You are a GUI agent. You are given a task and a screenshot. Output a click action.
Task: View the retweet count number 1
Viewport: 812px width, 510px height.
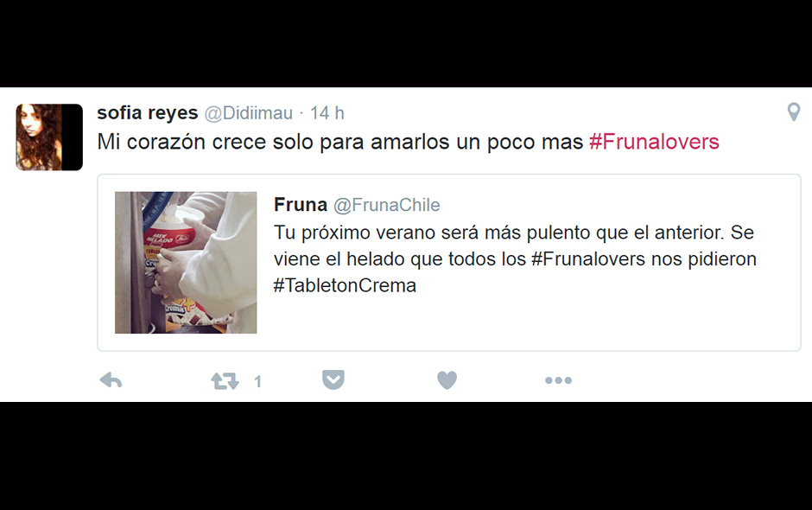coord(257,382)
